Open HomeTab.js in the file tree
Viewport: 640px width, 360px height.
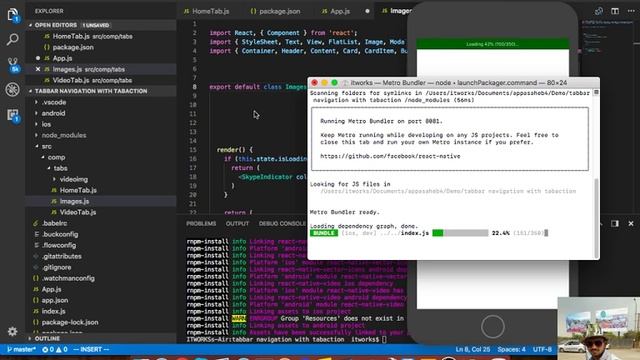point(78,191)
